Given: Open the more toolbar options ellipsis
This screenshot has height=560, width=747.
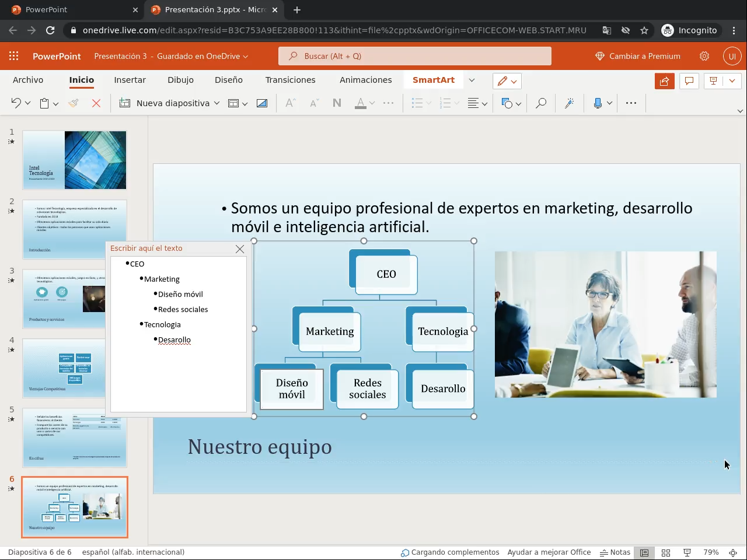Looking at the screenshot, I should click(631, 103).
